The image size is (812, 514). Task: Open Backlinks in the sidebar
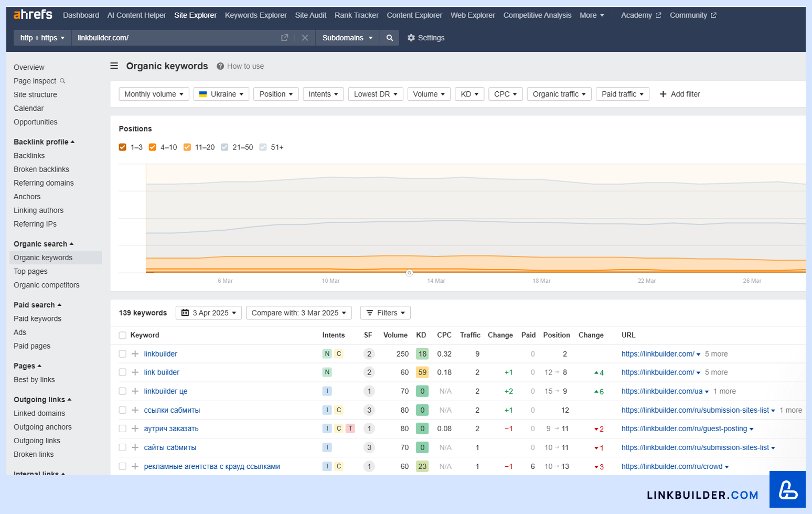[29, 156]
